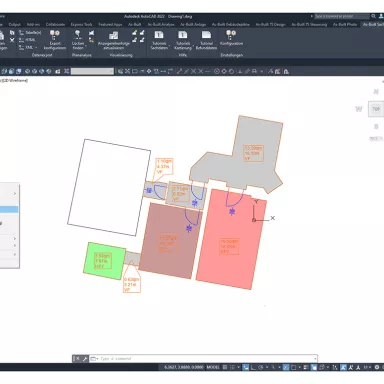This screenshot has width=384, height=384.
Task: Open Tutorial Befunddaten
Action: click(x=206, y=40)
